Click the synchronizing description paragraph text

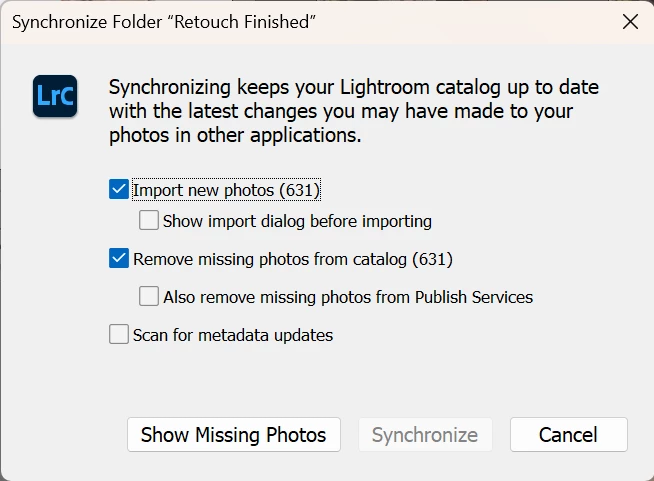340,110
